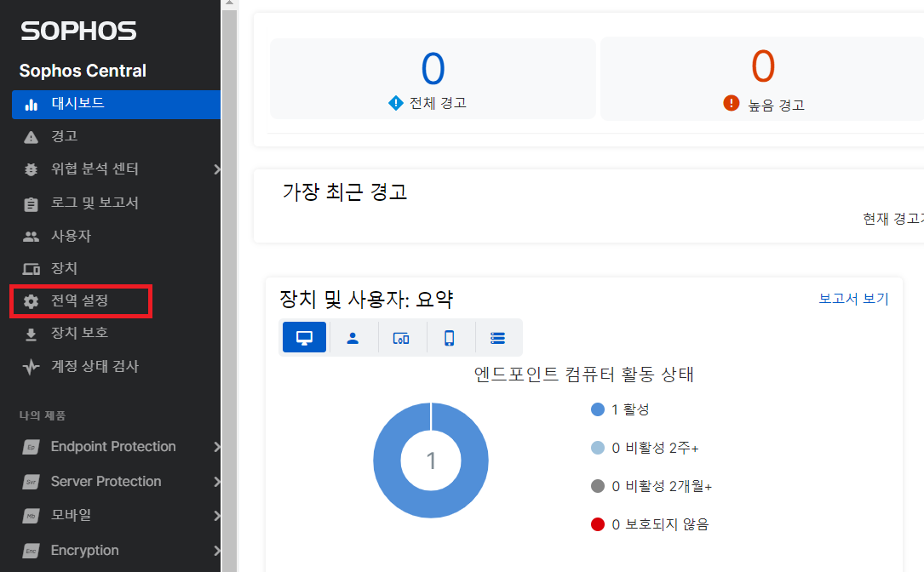
Task: Expand the Endpoint Protection chevron
Action: click(x=216, y=447)
